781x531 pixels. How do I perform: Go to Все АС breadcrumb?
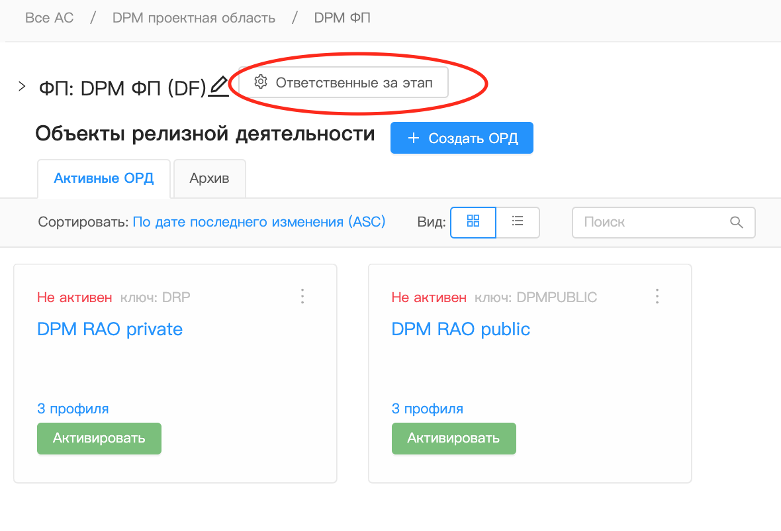click(x=50, y=18)
